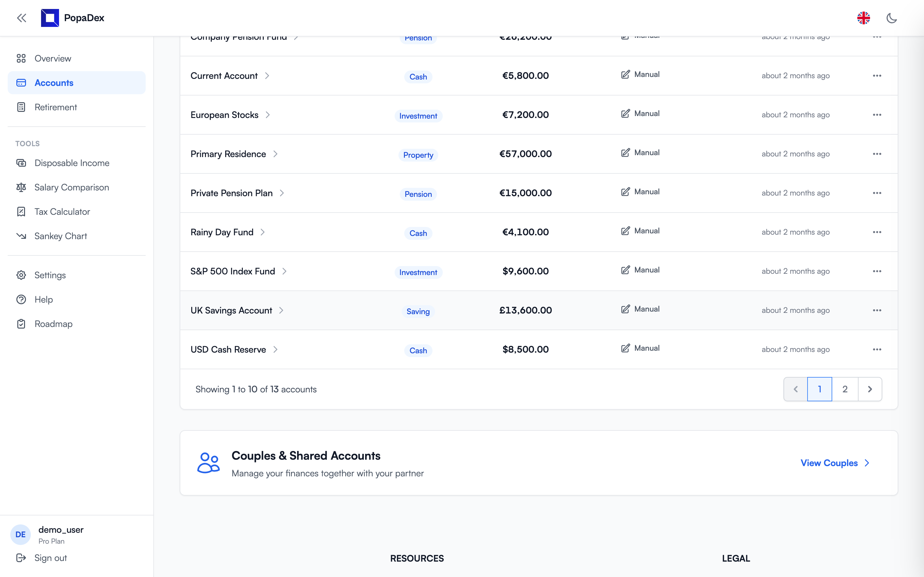The width and height of the screenshot is (924, 577).
Task: Open the Roadmap icon in sidebar
Action: click(x=21, y=324)
